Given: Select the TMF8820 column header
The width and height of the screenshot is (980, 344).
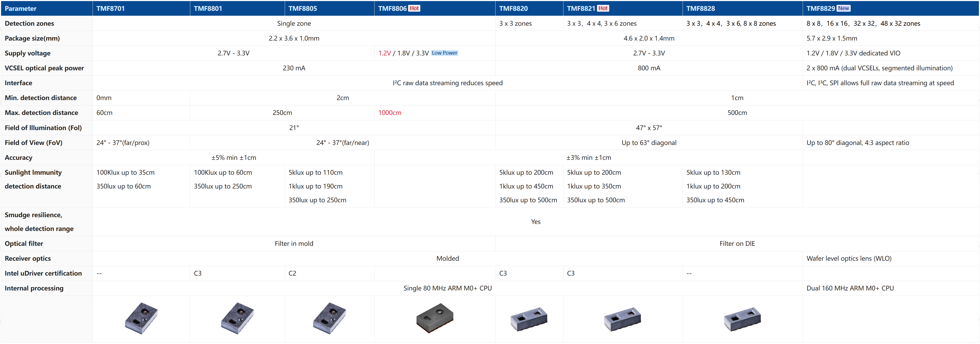Looking at the screenshot, I should point(529,8).
